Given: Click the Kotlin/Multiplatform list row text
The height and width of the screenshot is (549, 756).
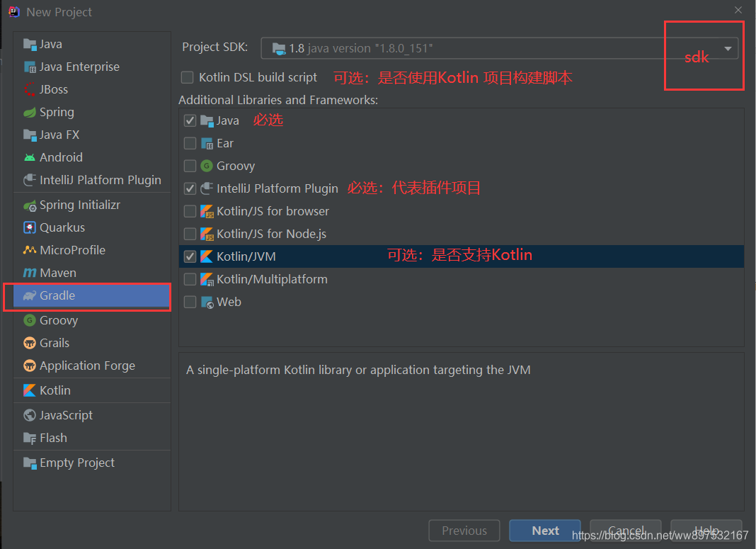Looking at the screenshot, I should (272, 279).
